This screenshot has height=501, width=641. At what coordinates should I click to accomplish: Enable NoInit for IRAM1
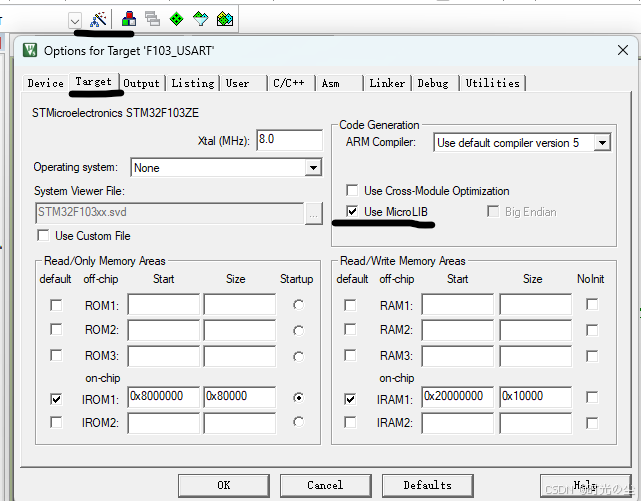coord(592,397)
